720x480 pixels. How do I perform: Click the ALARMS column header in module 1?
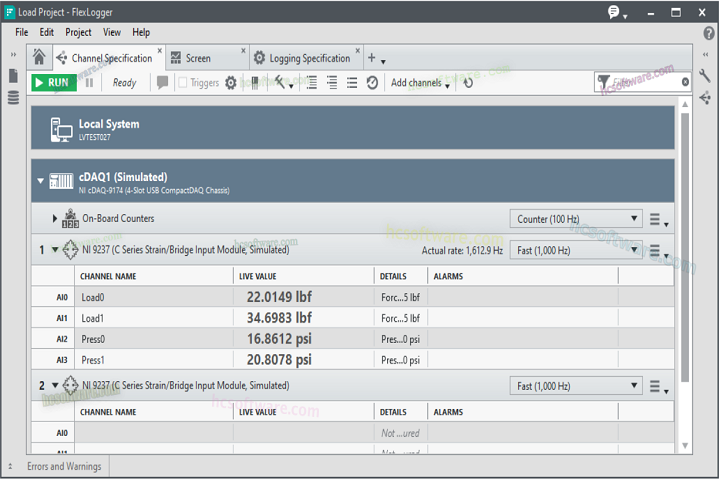[x=448, y=276]
